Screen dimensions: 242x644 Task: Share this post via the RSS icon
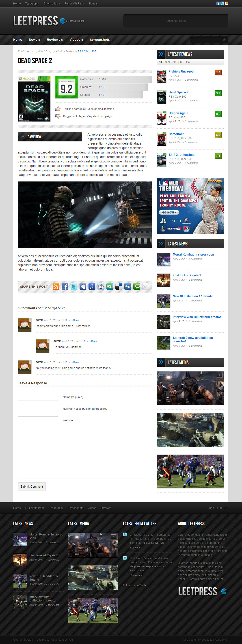tap(56, 286)
